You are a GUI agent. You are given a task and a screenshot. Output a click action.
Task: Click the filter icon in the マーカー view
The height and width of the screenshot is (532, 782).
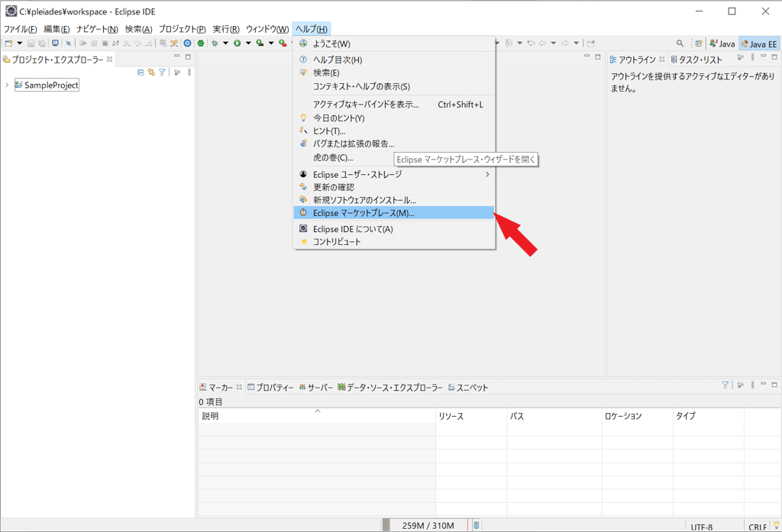[724, 385]
